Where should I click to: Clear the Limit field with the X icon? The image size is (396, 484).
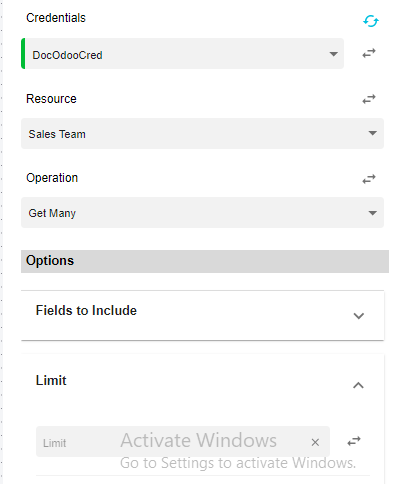[x=315, y=442]
